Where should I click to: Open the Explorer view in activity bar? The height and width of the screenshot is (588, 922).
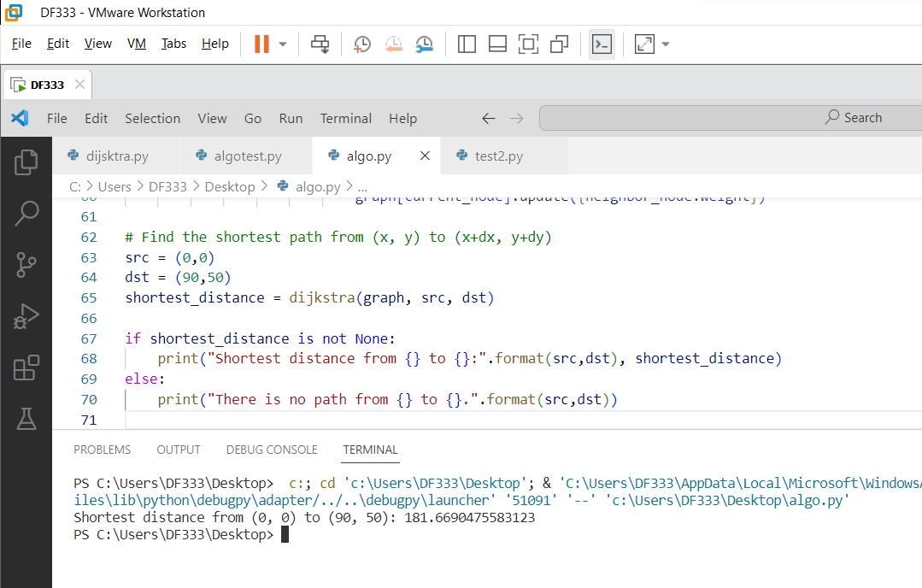point(26,162)
